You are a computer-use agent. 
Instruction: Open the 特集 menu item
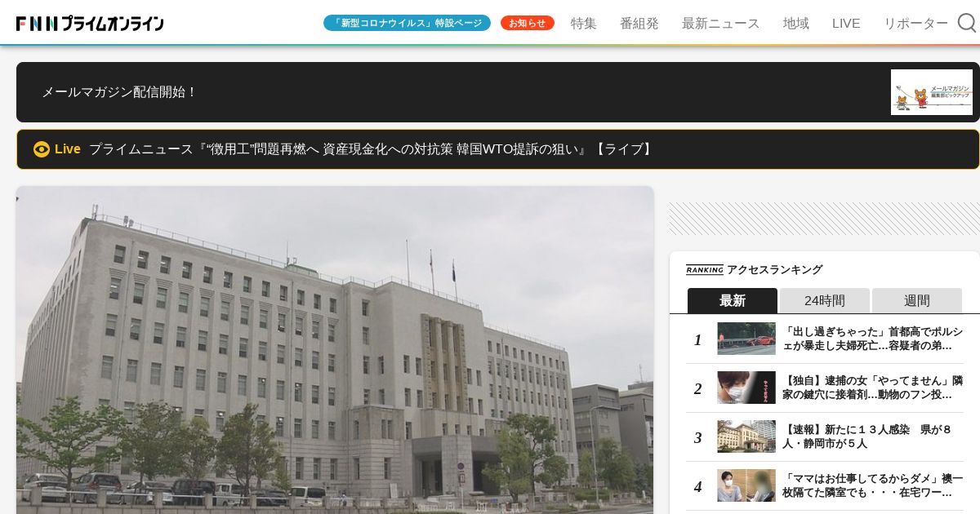[584, 23]
